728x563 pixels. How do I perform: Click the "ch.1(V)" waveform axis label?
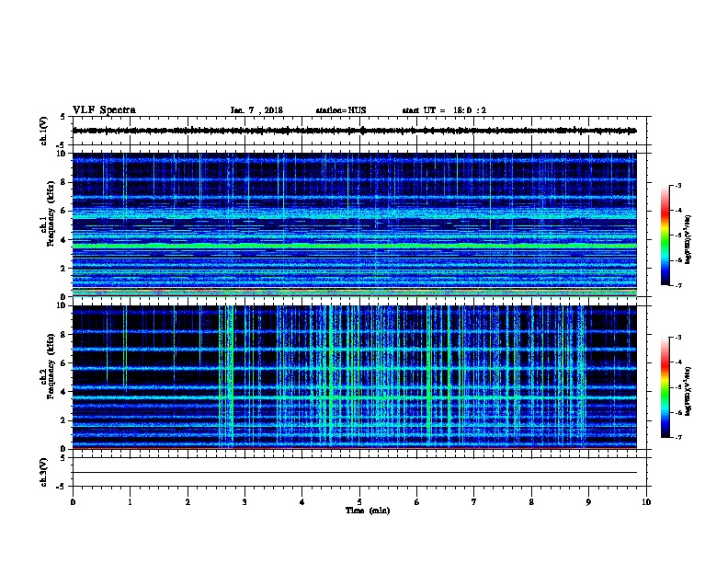click(43, 131)
